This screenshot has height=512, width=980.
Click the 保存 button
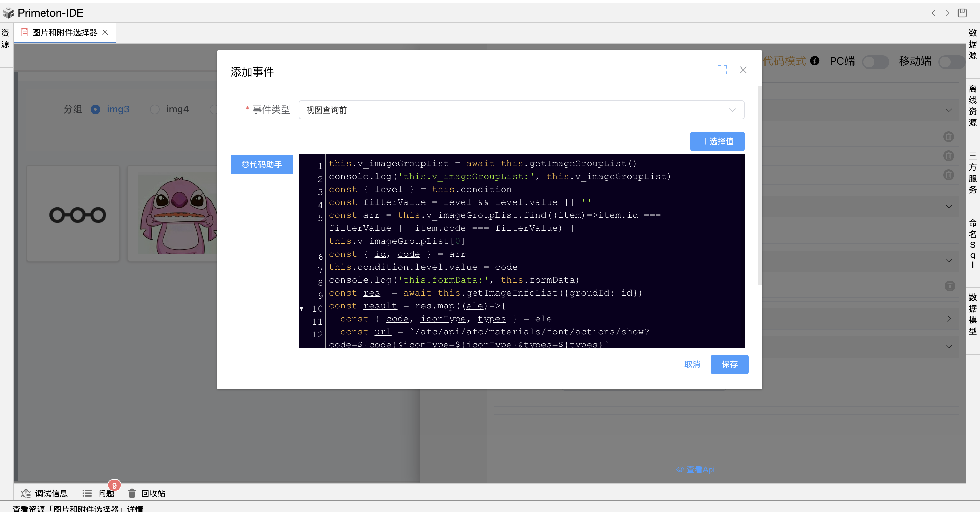click(x=729, y=364)
